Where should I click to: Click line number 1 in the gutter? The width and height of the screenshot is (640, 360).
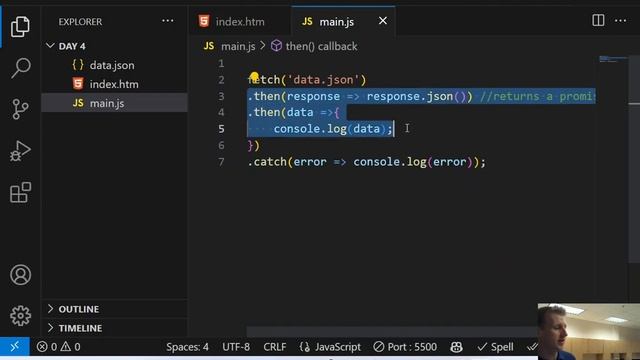221,64
